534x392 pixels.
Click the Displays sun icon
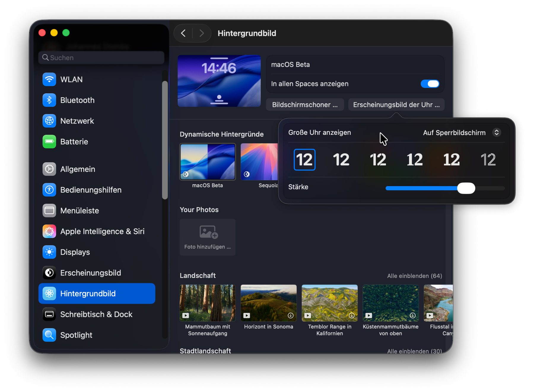pyautogui.click(x=49, y=252)
